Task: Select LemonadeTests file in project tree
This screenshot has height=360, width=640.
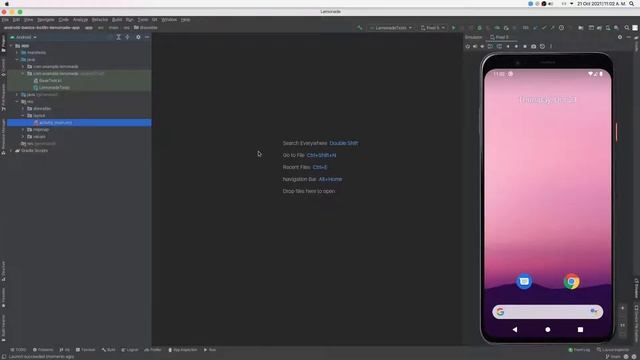Action: tap(51, 88)
